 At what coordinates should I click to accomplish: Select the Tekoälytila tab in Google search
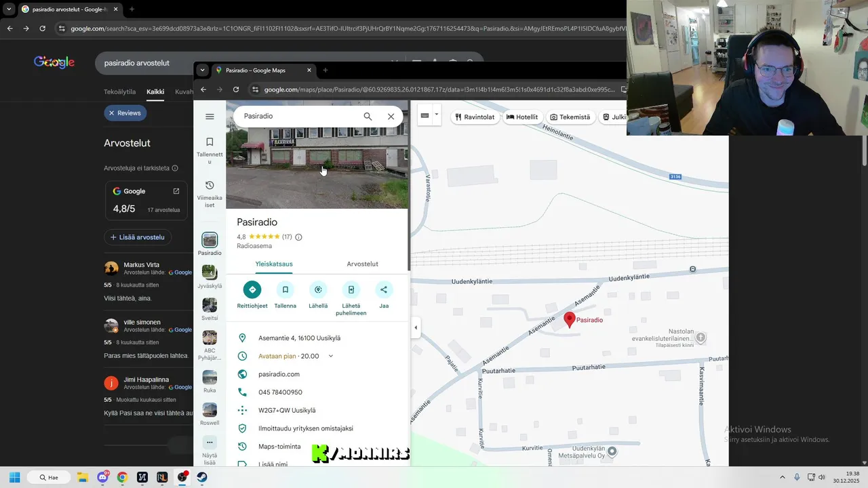coord(120,91)
